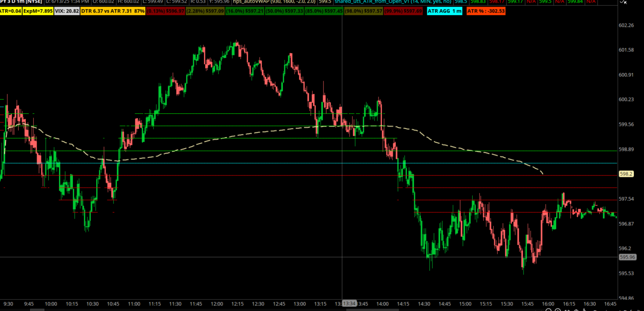Click the 598.83 green study value
Screen dimensions: 644x311
478,2
